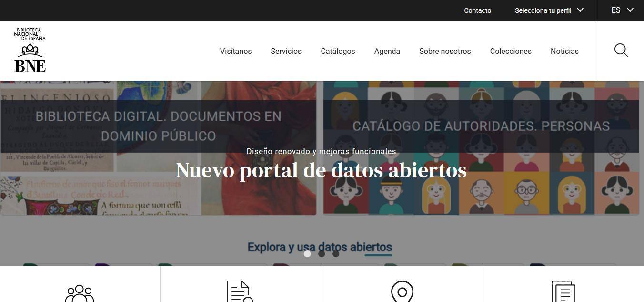This screenshot has width=644, height=302.
Task: Select Noticias in the navigation bar
Action: [564, 51]
